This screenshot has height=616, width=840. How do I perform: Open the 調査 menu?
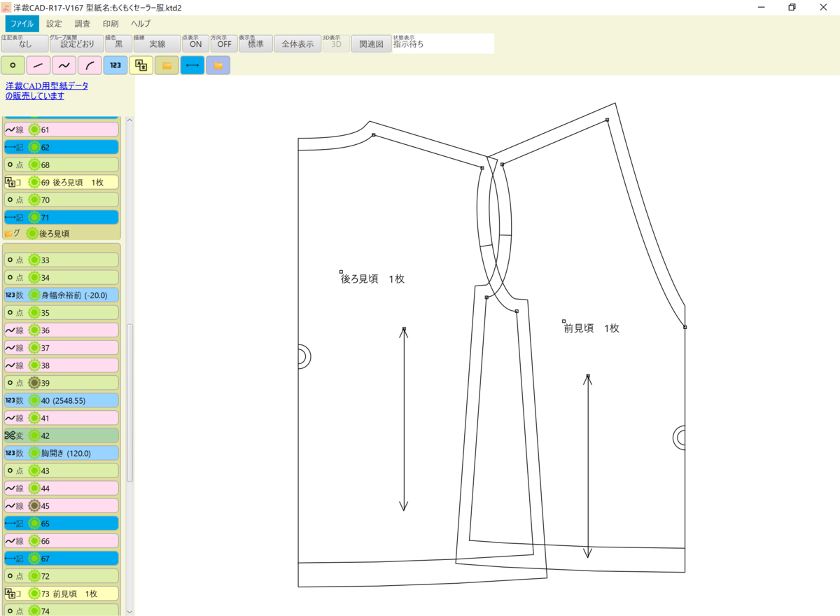coord(82,23)
